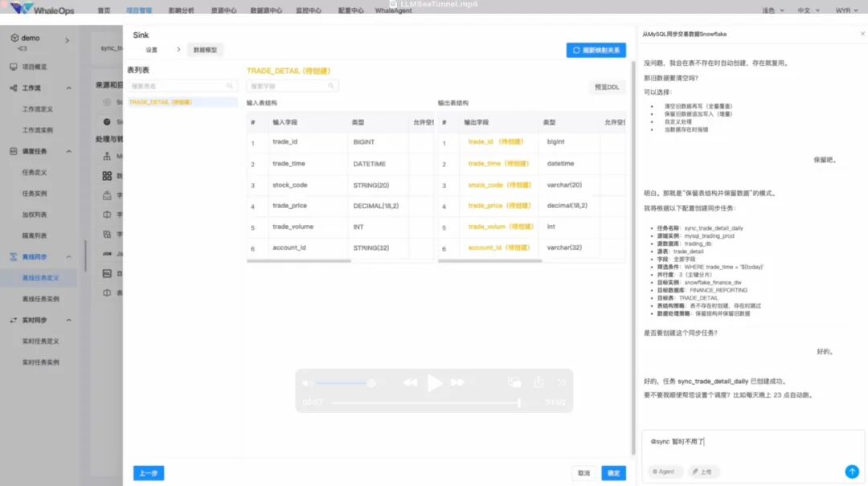Collapse the 调度任务 sidebar group
Image resolution: width=868 pixels, height=486 pixels.
68,151
